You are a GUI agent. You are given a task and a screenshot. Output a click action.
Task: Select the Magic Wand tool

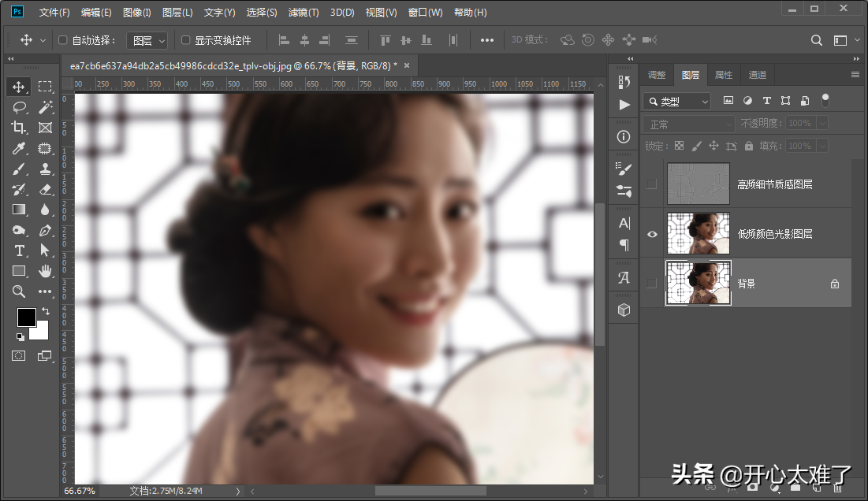(x=45, y=107)
